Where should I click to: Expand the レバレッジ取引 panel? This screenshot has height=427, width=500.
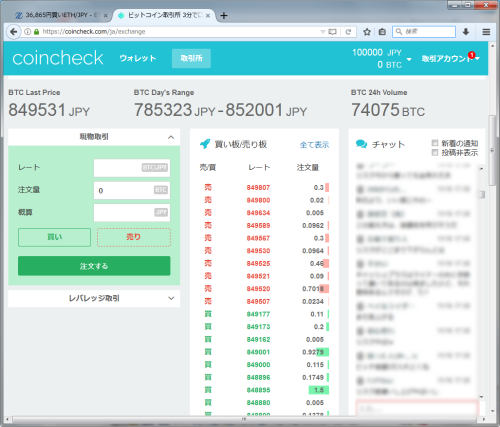pyautogui.click(x=171, y=298)
